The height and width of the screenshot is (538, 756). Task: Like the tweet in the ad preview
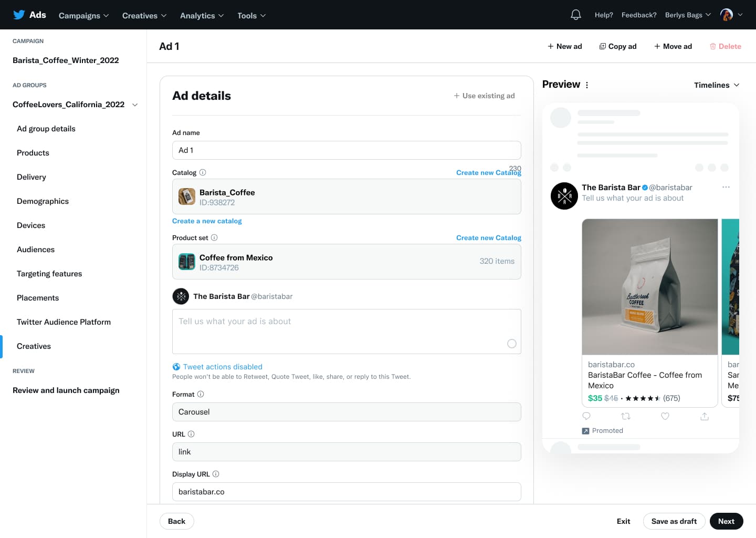pyautogui.click(x=665, y=416)
